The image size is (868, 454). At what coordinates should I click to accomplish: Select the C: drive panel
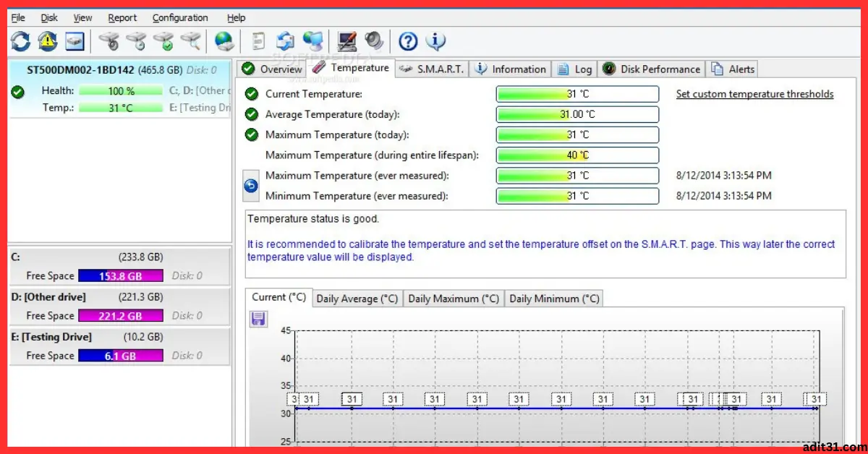click(119, 265)
